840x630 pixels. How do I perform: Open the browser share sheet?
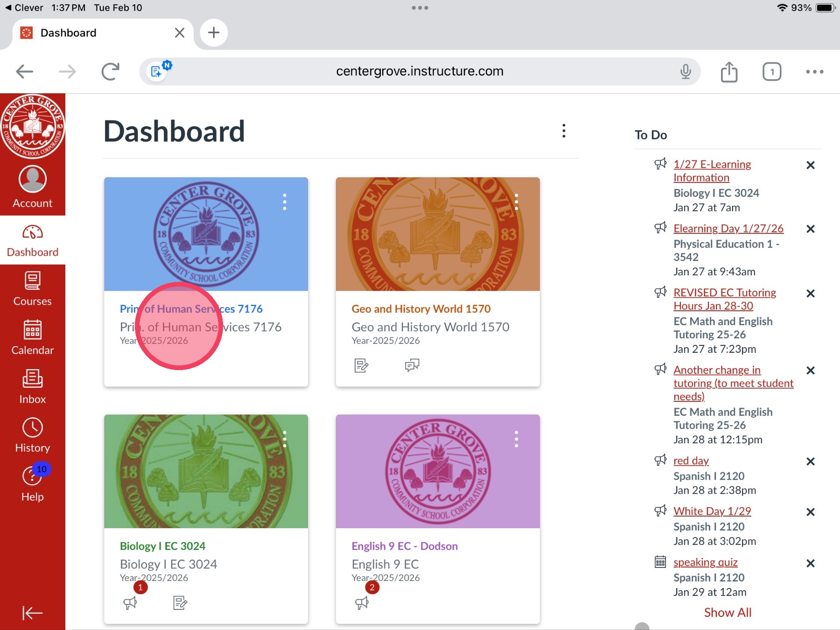tap(729, 71)
